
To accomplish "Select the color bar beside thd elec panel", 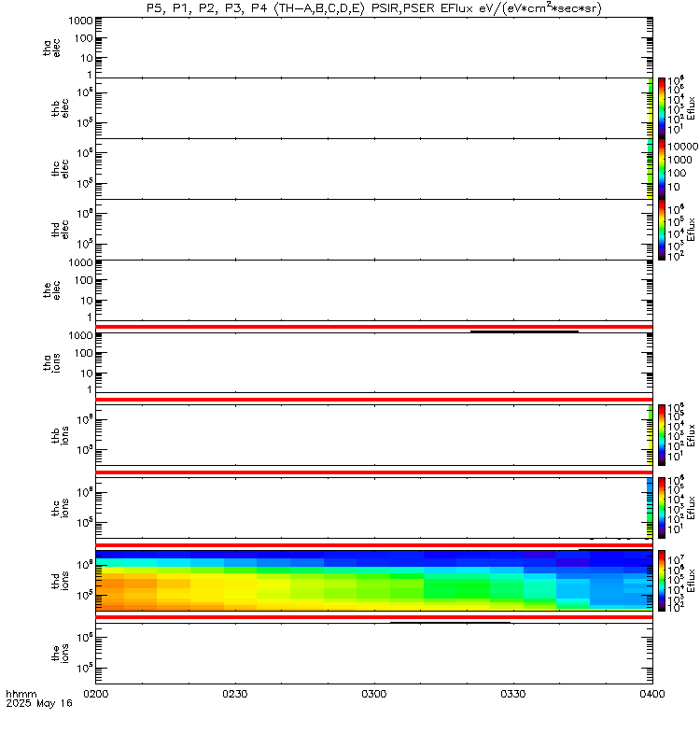I will [x=662, y=229].
